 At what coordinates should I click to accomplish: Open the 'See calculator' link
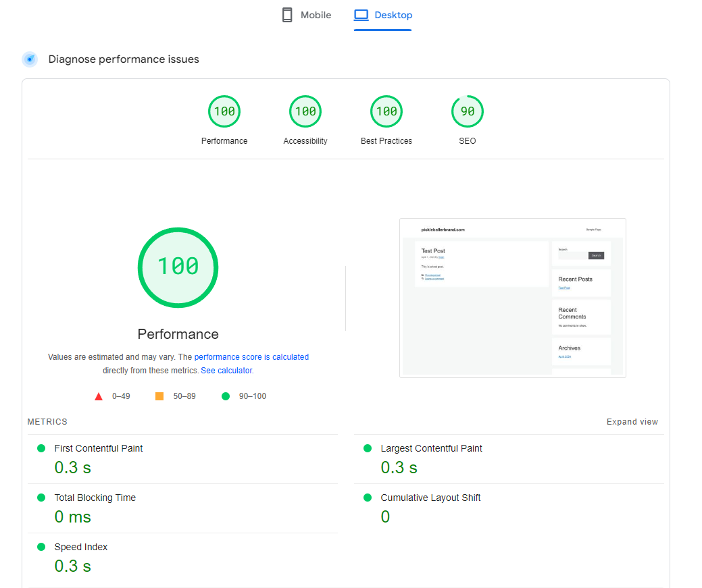tap(226, 371)
